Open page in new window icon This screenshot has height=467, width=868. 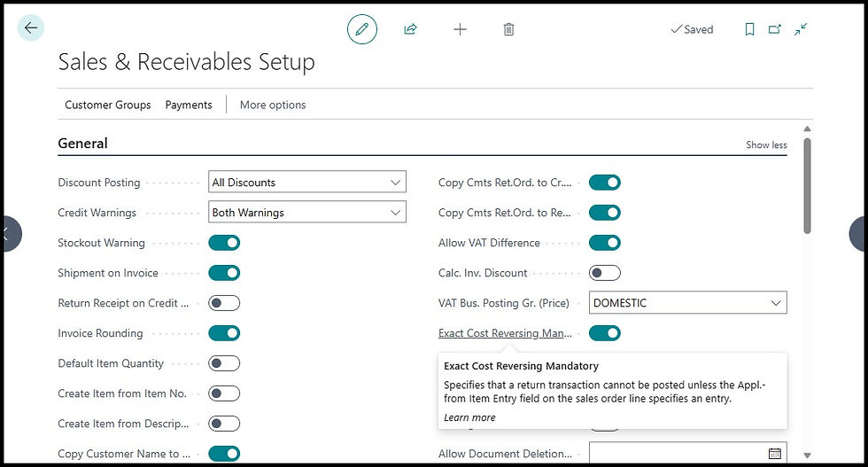tap(774, 29)
